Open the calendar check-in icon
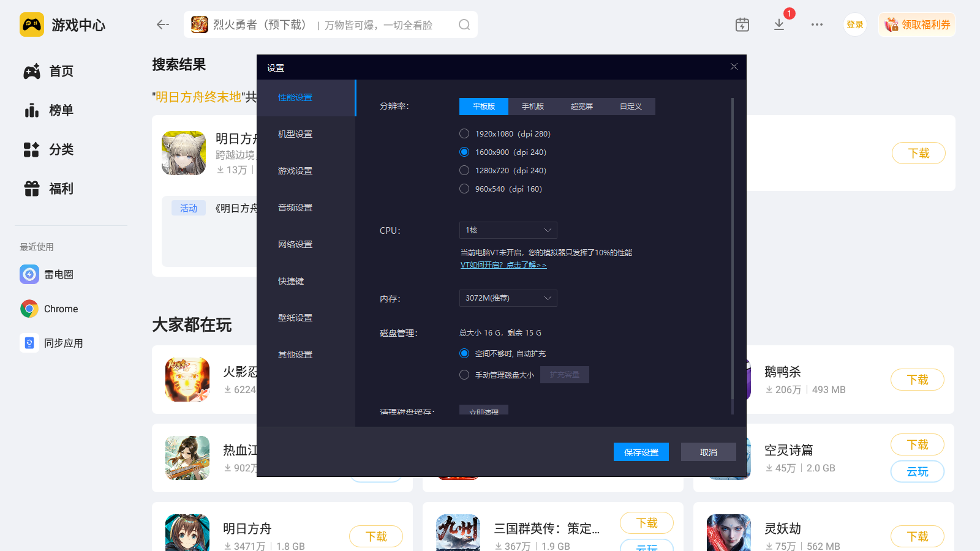Screen dimensions: 980x551 point(742,24)
